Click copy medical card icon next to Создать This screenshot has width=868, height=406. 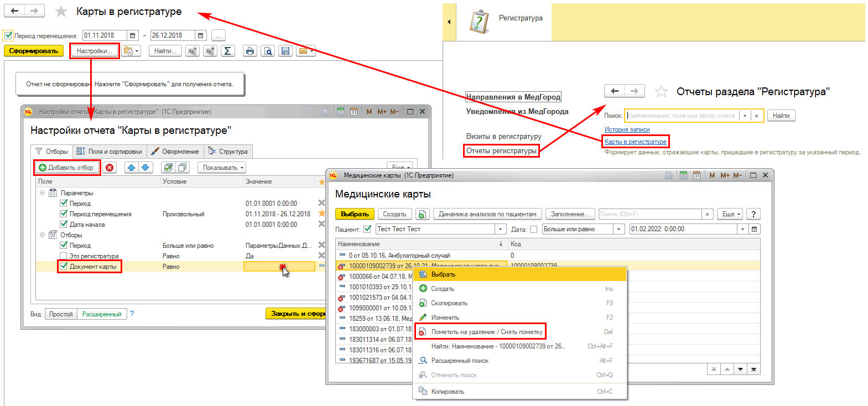(x=422, y=214)
